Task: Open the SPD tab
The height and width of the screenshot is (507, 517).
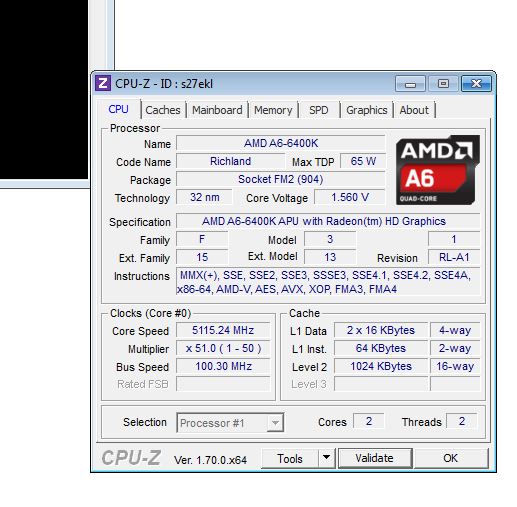Action: coord(319,110)
